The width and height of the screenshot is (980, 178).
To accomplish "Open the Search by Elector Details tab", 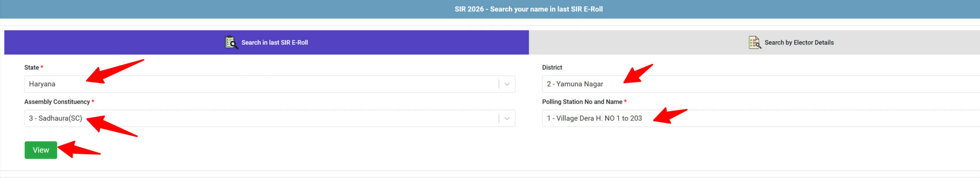I will [799, 43].
